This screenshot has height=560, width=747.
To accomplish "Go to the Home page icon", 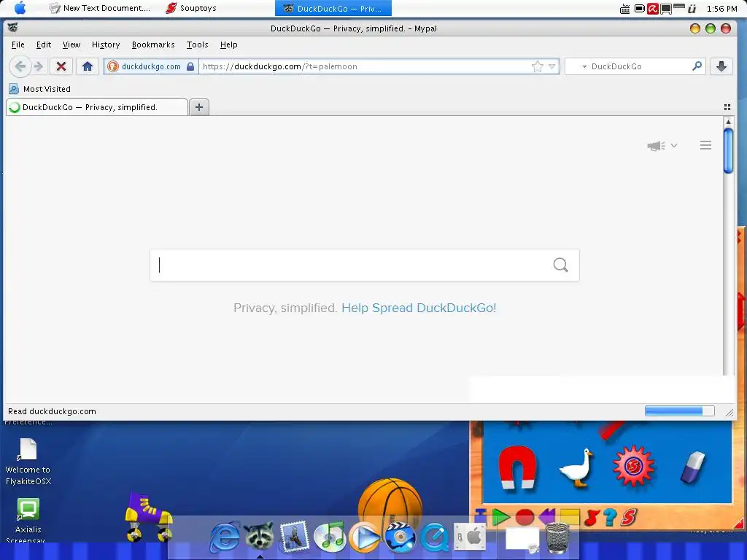I will click(88, 66).
